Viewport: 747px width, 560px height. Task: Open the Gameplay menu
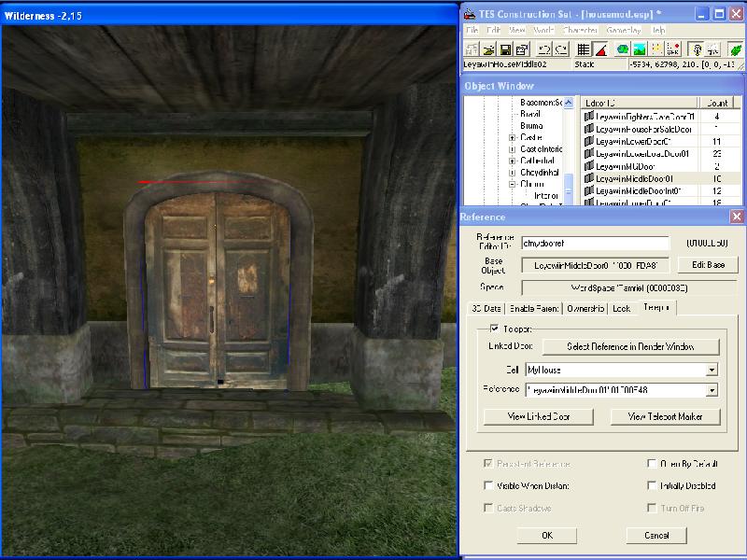pyautogui.click(x=624, y=30)
